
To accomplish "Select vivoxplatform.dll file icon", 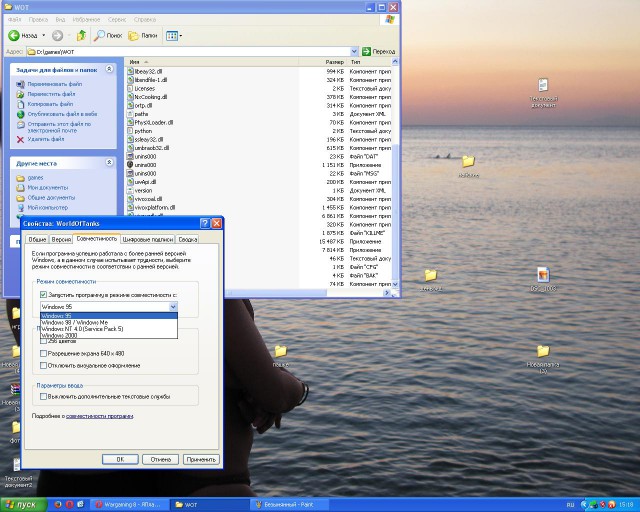I will click(130, 207).
